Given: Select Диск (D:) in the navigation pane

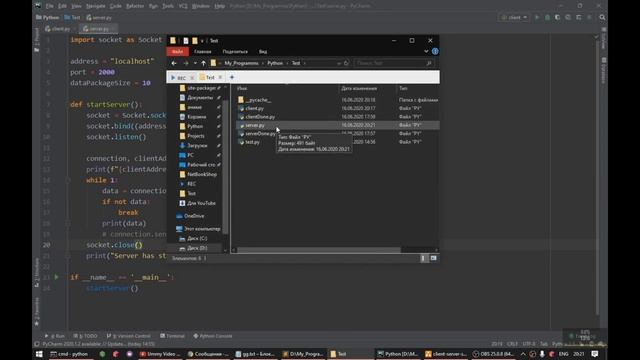Looking at the screenshot, I should tap(197, 248).
